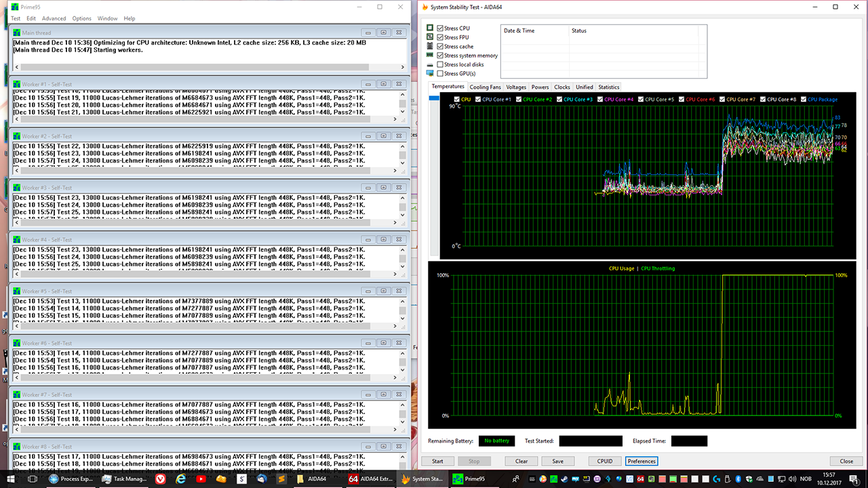Restore the Worker #2 child window
Viewport: 868px width, 488px height.
pos(383,136)
